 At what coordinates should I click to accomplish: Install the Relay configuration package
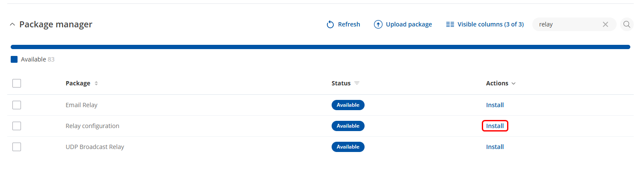point(495,126)
